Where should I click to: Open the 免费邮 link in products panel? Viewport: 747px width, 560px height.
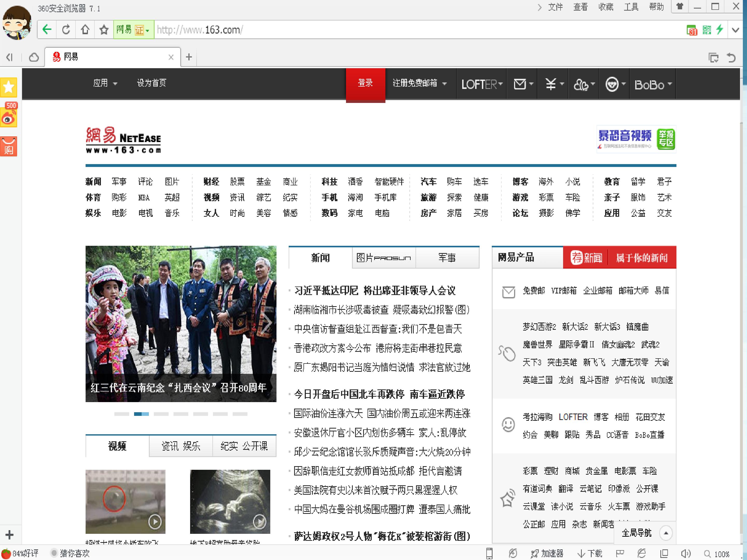coord(534,290)
